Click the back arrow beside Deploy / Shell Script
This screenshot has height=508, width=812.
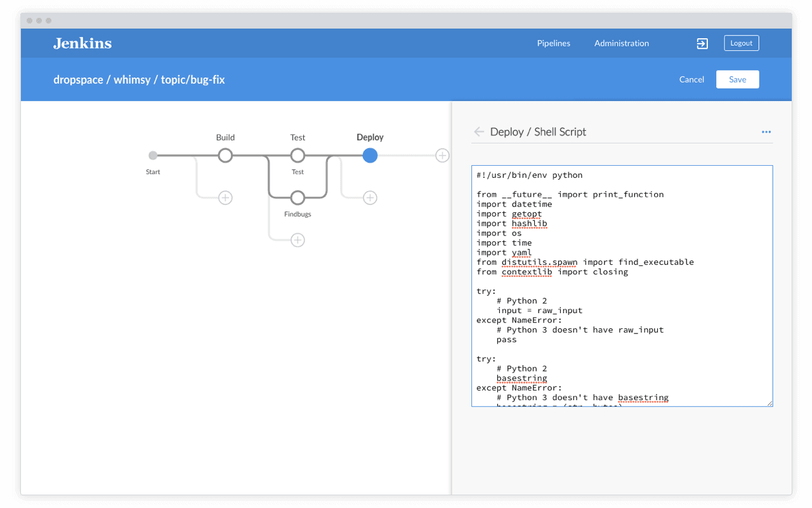click(x=478, y=131)
